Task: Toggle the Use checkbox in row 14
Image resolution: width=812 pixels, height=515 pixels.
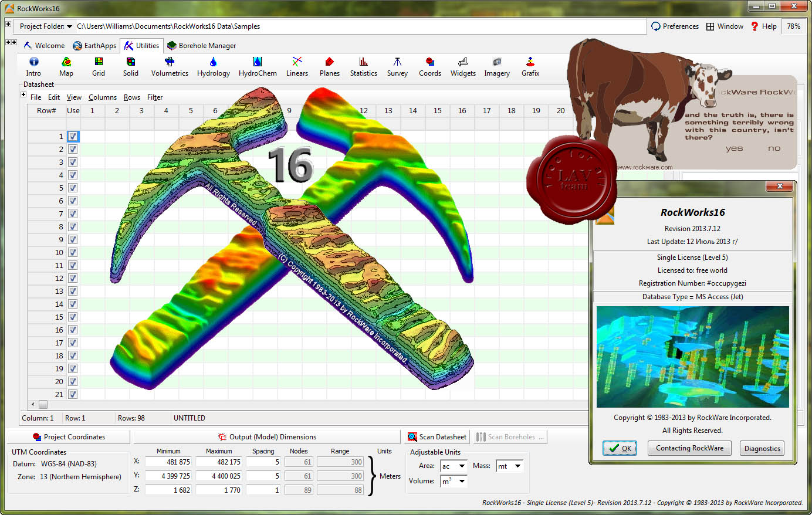Action: point(73,304)
